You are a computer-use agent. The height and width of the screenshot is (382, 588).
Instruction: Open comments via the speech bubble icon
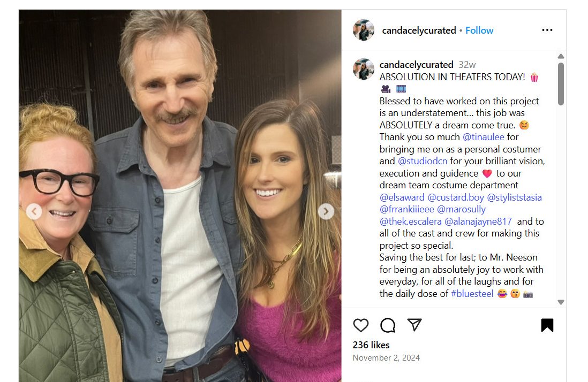pyautogui.click(x=388, y=325)
